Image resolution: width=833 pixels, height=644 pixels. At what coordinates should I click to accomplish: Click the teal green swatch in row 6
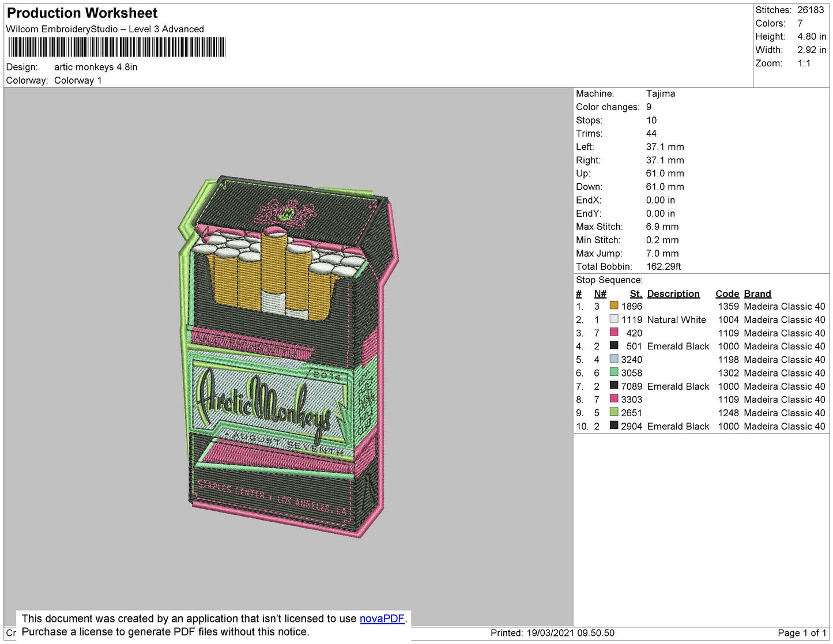(614, 372)
